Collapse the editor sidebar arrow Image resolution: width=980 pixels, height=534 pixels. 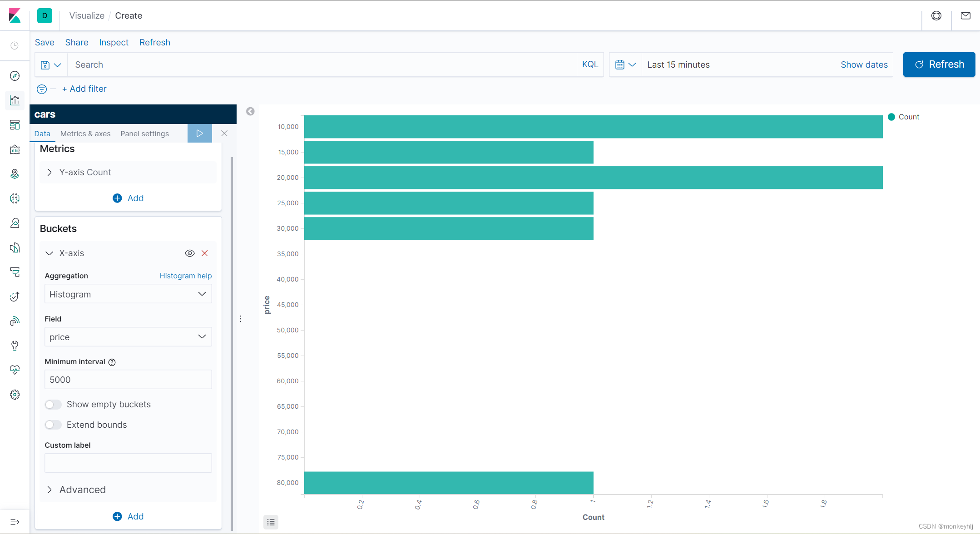pyautogui.click(x=250, y=111)
